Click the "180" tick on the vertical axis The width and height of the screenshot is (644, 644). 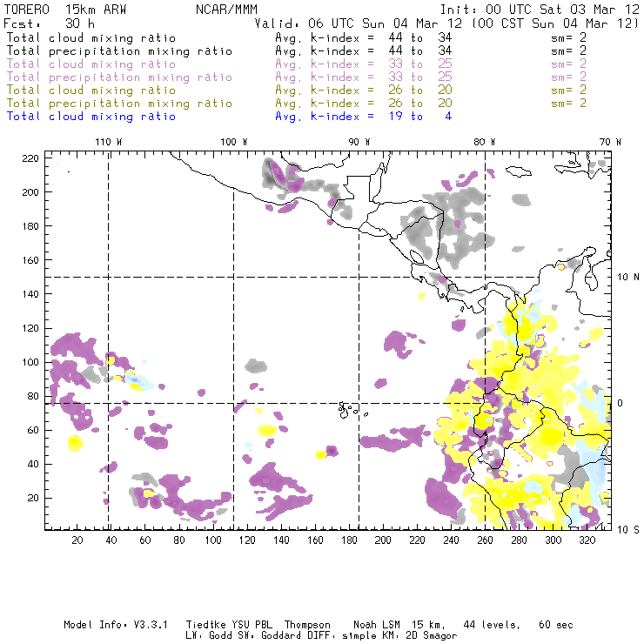point(30,226)
